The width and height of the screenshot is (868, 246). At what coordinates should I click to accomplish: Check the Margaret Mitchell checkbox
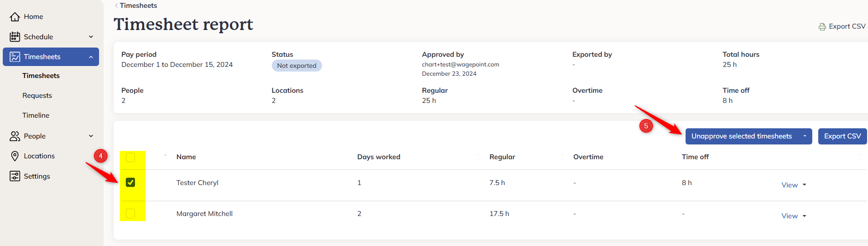coord(130,213)
